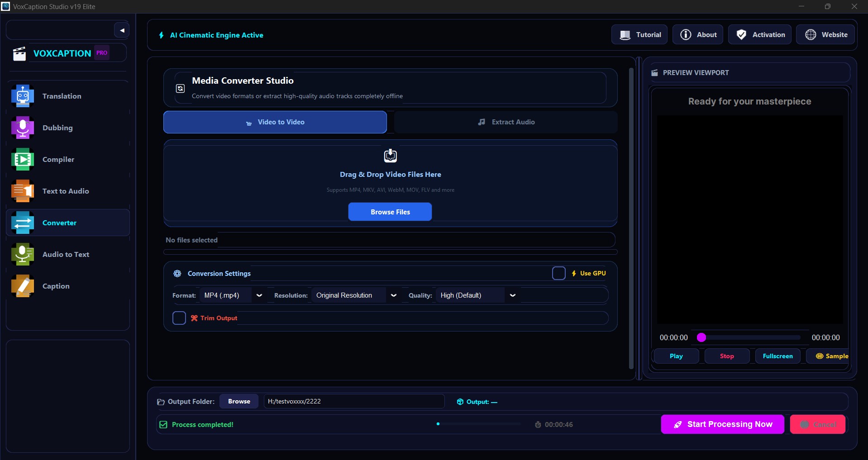Click the process completed checkmark icon

[x=163, y=424]
